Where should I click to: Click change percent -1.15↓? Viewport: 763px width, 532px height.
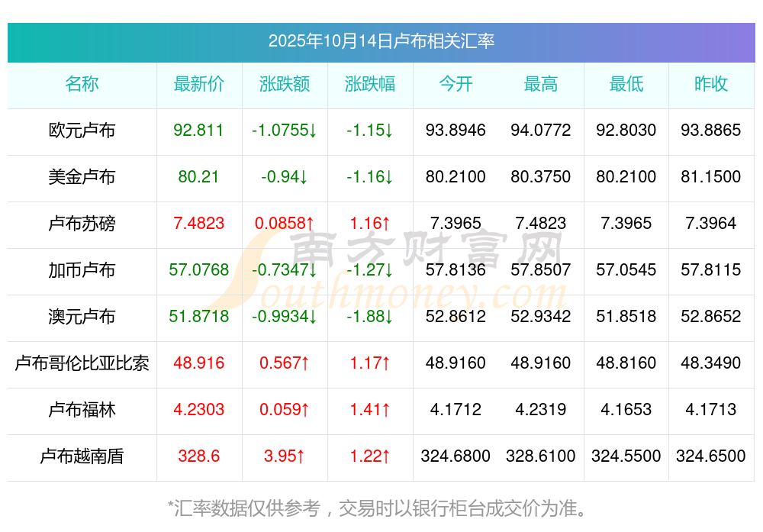(x=370, y=131)
